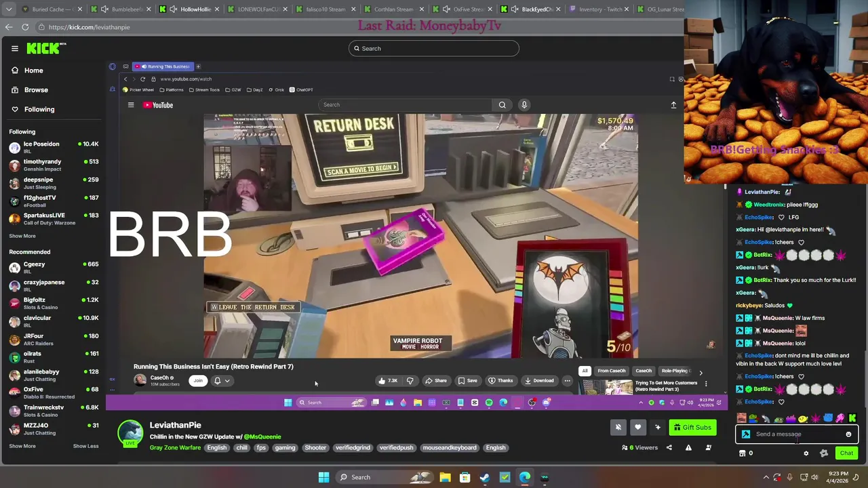Click the Windows taskbar Search box
This screenshot has height=488, width=868.
(384, 477)
